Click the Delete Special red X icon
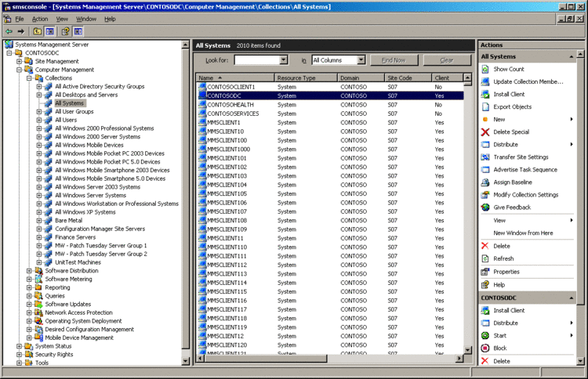The width and height of the screenshot is (588, 379). [486, 132]
